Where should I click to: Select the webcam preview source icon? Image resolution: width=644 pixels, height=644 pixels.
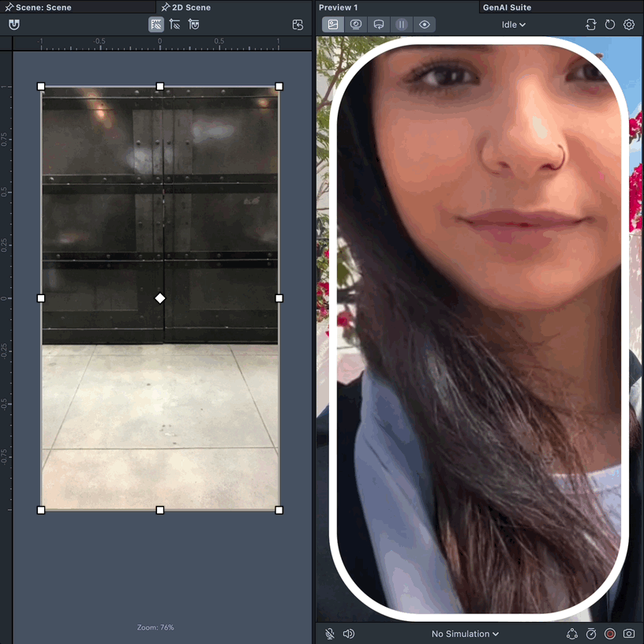click(x=356, y=24)
